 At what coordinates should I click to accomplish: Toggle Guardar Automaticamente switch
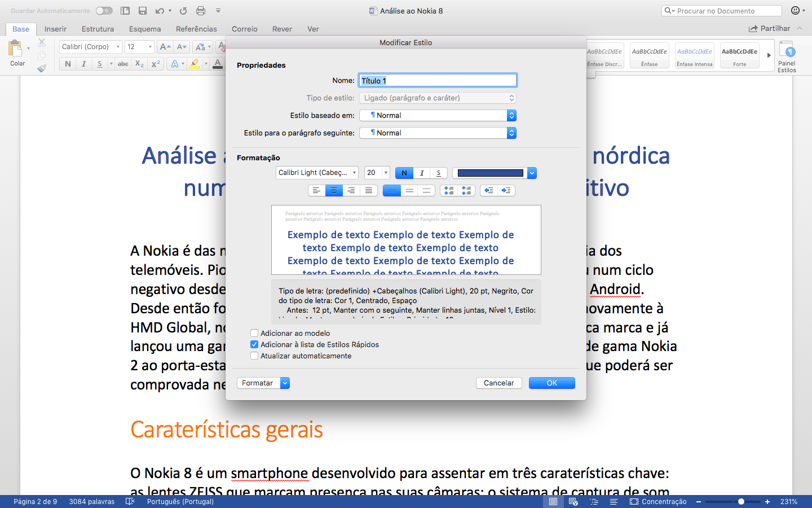click(104, 11)
